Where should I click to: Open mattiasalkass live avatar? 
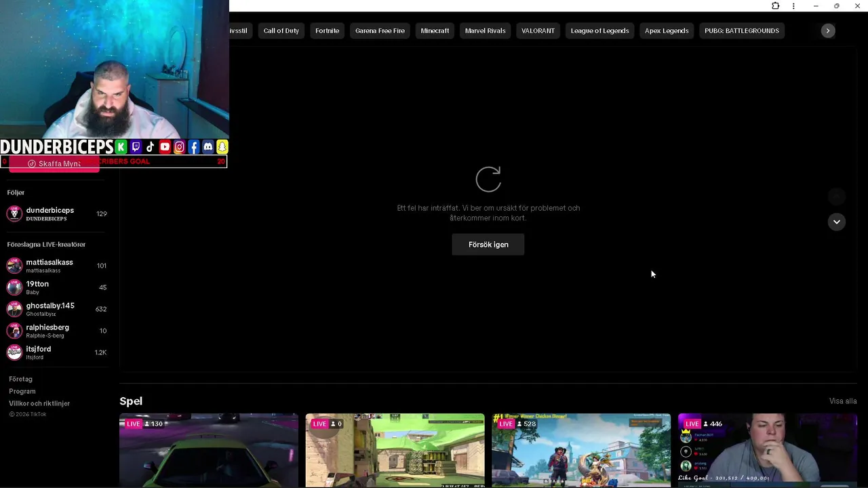click(14, 266)
